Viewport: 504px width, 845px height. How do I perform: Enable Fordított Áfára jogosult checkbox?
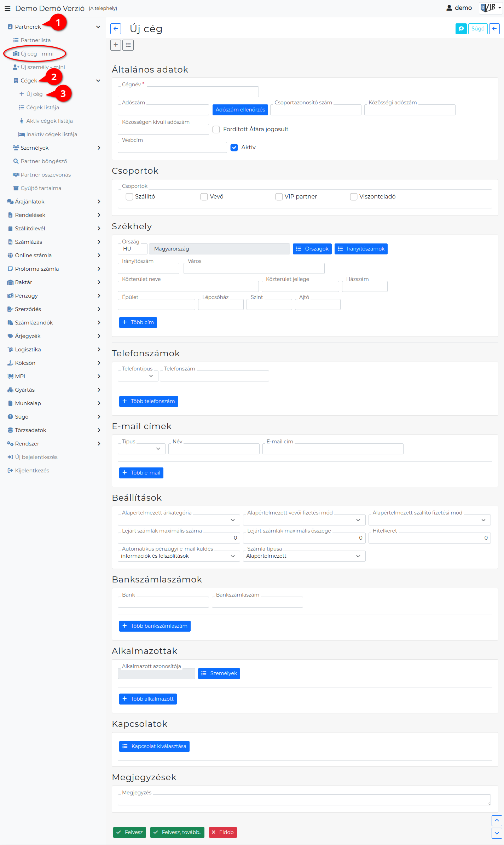[216, 130]
